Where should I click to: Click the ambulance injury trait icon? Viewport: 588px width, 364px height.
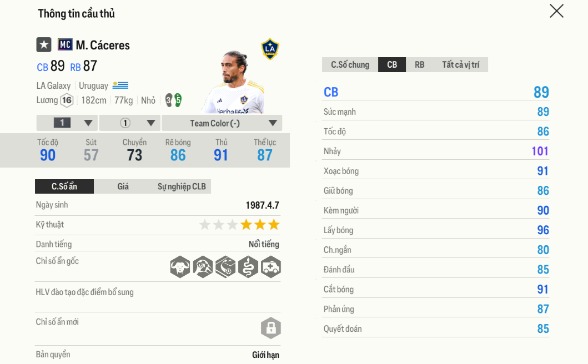[271, 267]
